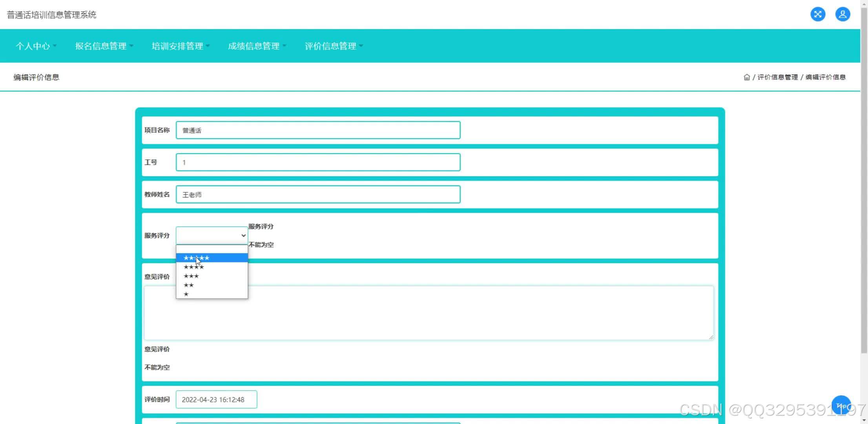Click the 工号 input field

tap(318, 162)
